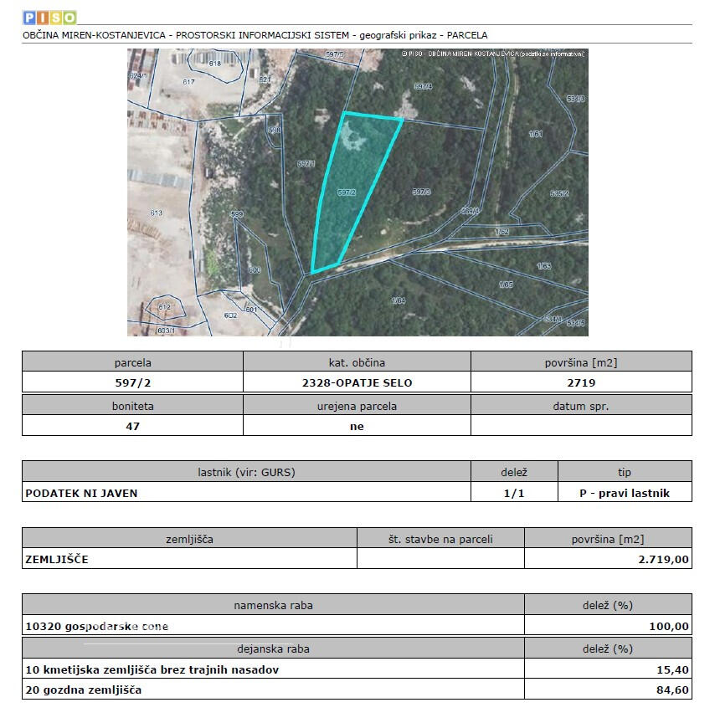Click parcel 597/3 on the aerial map

click(421, 192)
